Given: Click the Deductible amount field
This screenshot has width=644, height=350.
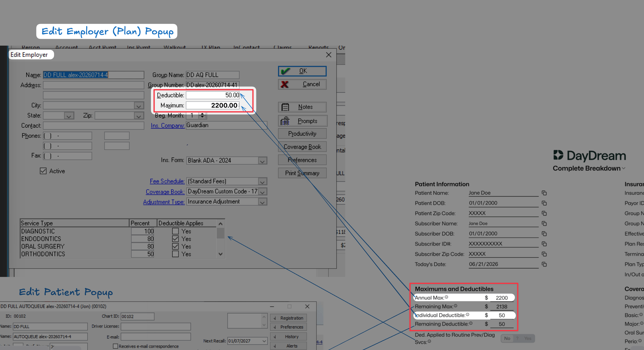Looking at the screenshot, I should point(213,95).
